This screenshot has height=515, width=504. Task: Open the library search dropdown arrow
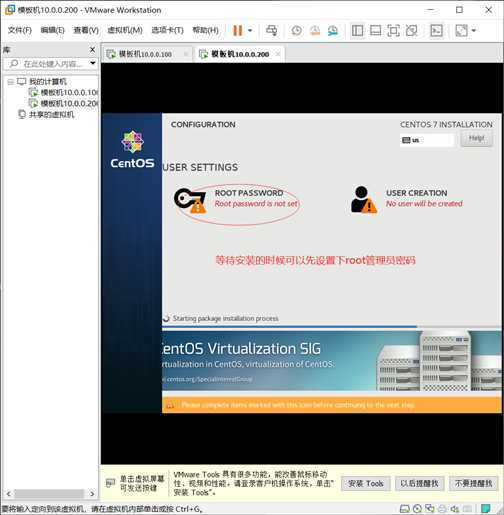coord(93,63)
